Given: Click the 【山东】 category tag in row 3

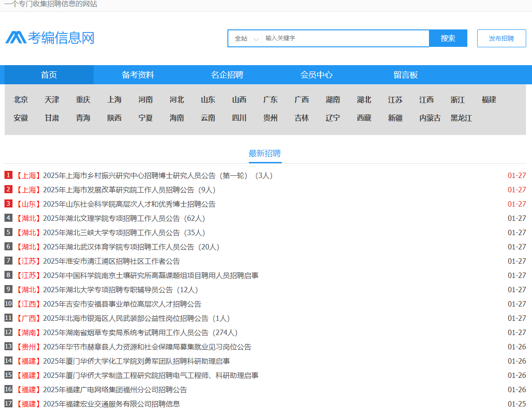Looking at the screenshot, I should pyautogui.click(x=29, y=204).
